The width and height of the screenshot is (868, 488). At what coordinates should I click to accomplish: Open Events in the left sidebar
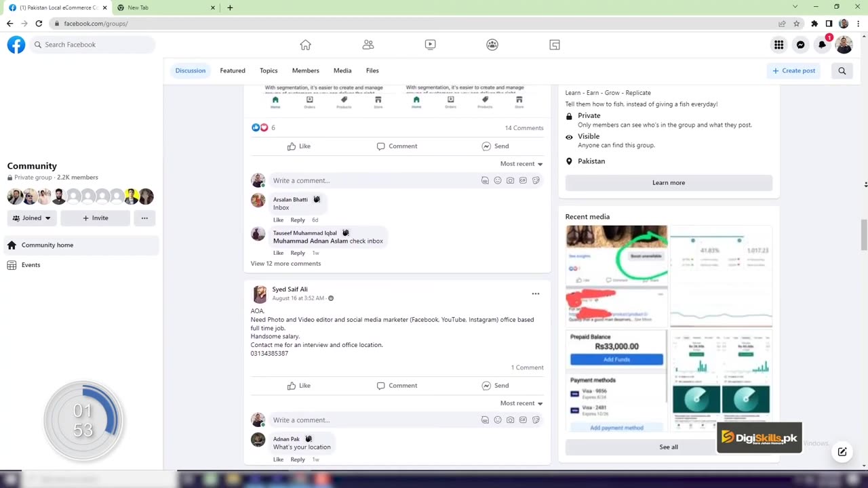[x=81, y=265]
